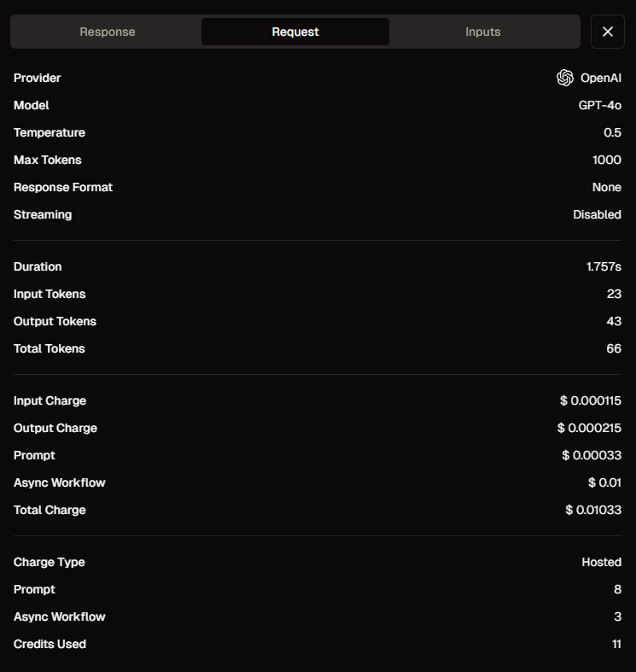
Task: Click the Max Tokens label
Action: pos(48,160)
